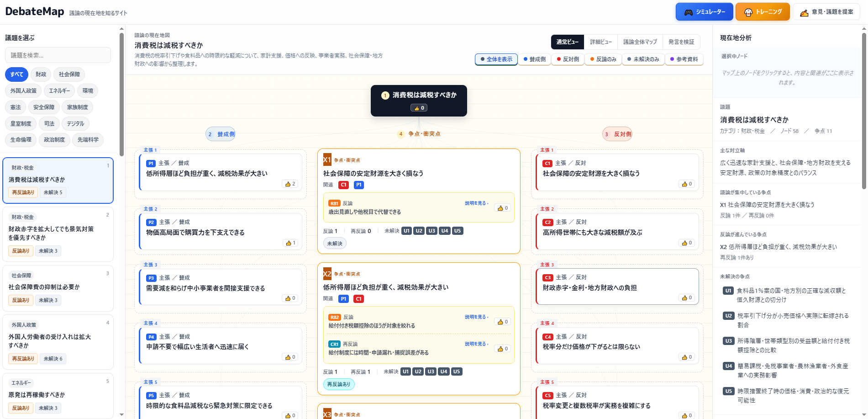Open topic 原発は再稼働すべきか
The height and width of the screenshot is (419, 868).
pos(58,396)
